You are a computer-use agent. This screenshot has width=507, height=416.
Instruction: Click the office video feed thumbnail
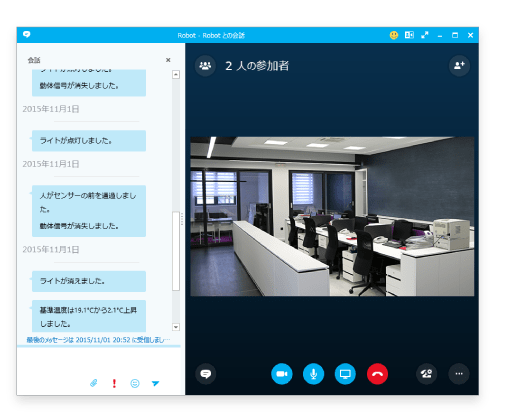tap(332, 216)
